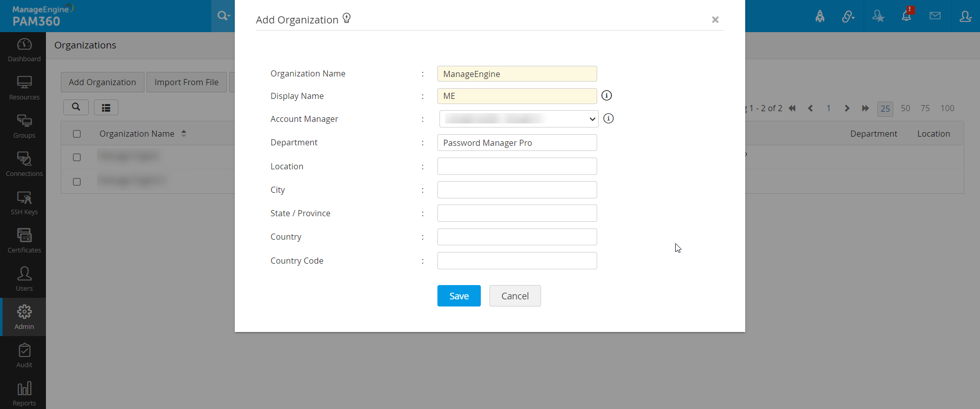Viewport: 980px width, 409px height.
Task: Click the City input field
Action: [x=517, y=190]
